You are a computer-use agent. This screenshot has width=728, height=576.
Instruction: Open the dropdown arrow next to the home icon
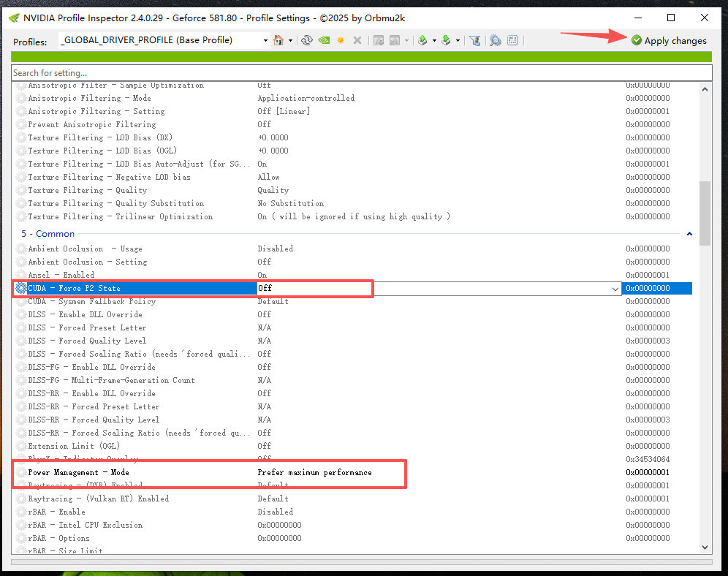291,41
